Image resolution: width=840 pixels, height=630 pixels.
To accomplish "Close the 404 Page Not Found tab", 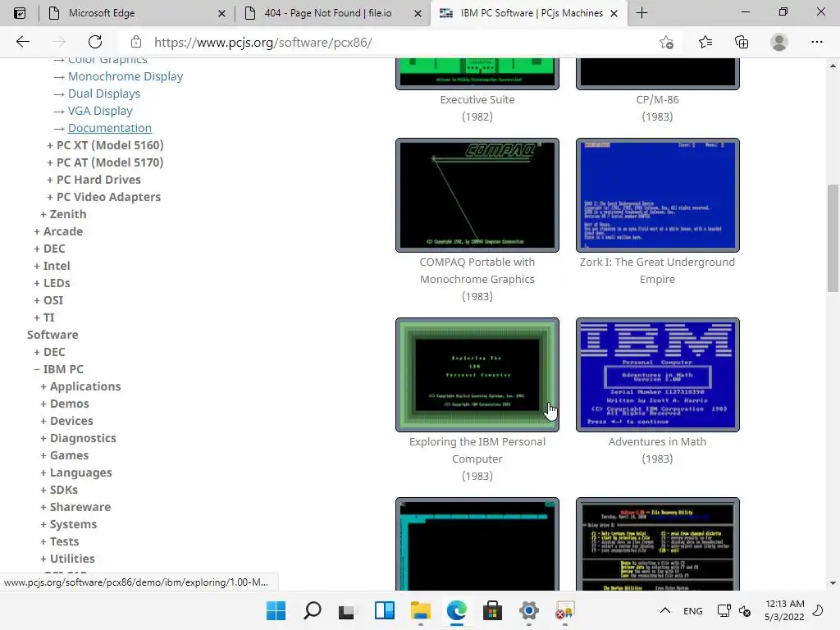I will pyautogui.click(x=418, y=13).
